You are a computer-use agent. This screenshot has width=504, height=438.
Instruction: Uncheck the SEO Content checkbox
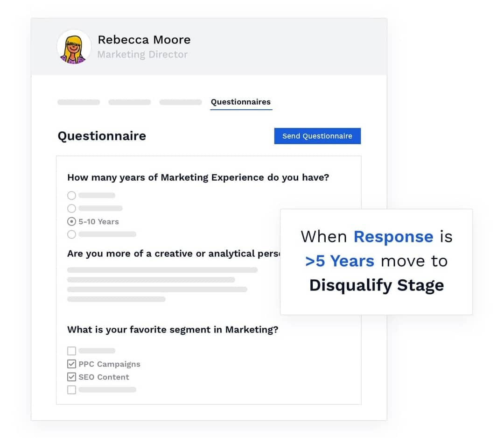(x=71, y=377)
